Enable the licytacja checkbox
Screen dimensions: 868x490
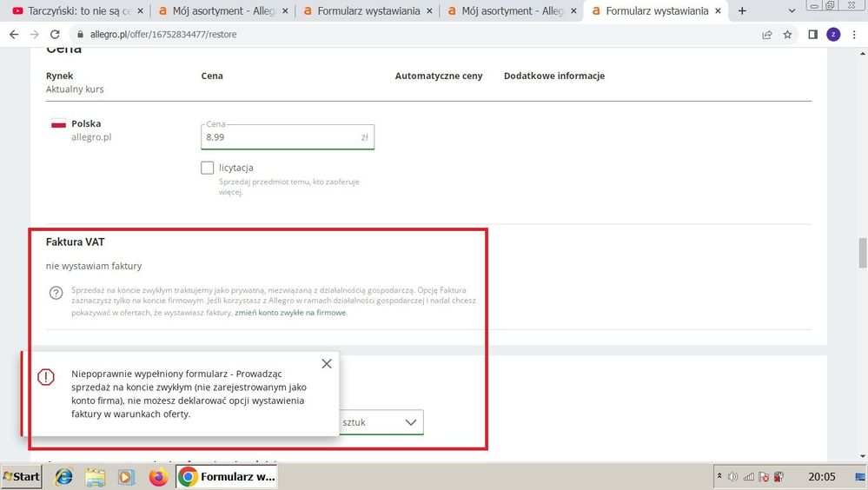click(x=207, y=168)
